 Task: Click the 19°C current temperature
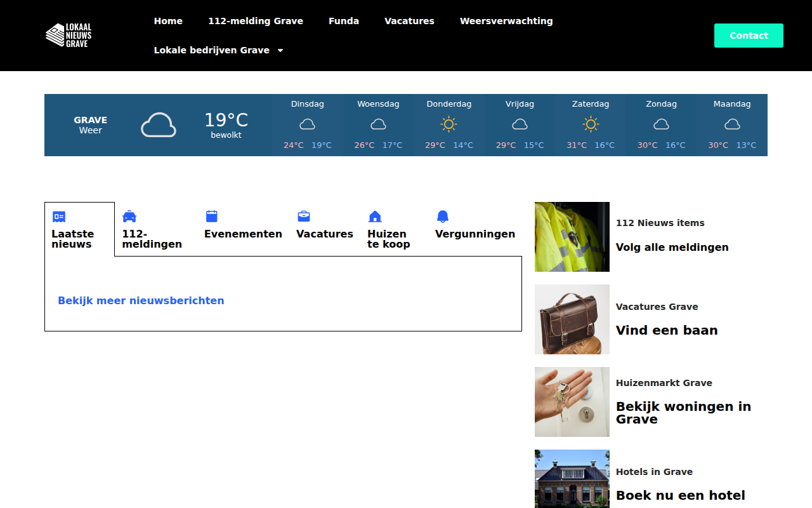[226, 120]
